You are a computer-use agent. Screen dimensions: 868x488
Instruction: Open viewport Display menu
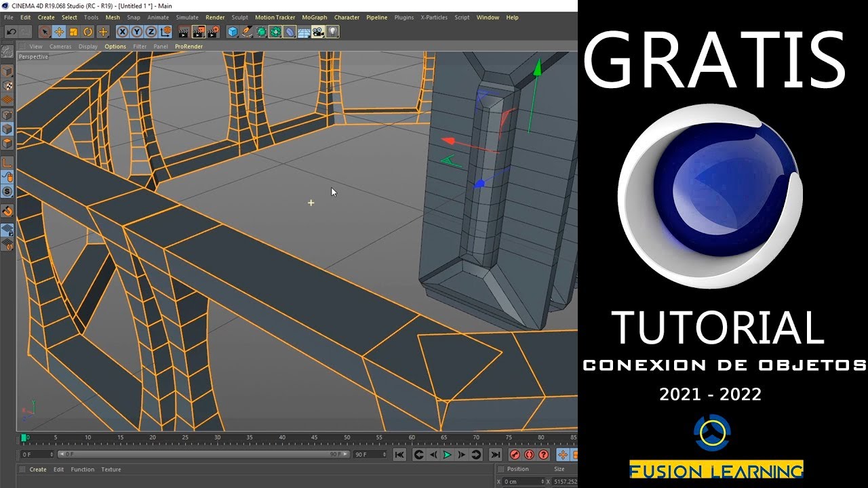(88, 47)
